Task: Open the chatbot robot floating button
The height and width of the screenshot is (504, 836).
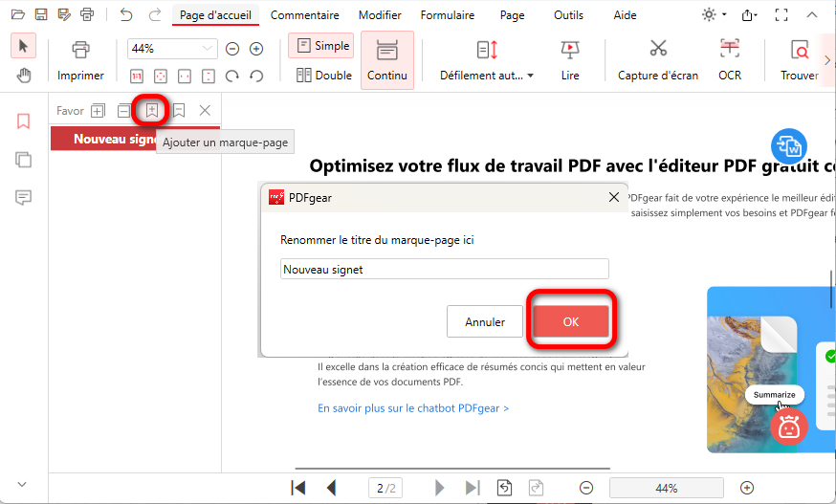Action: (x=788, y=427)
